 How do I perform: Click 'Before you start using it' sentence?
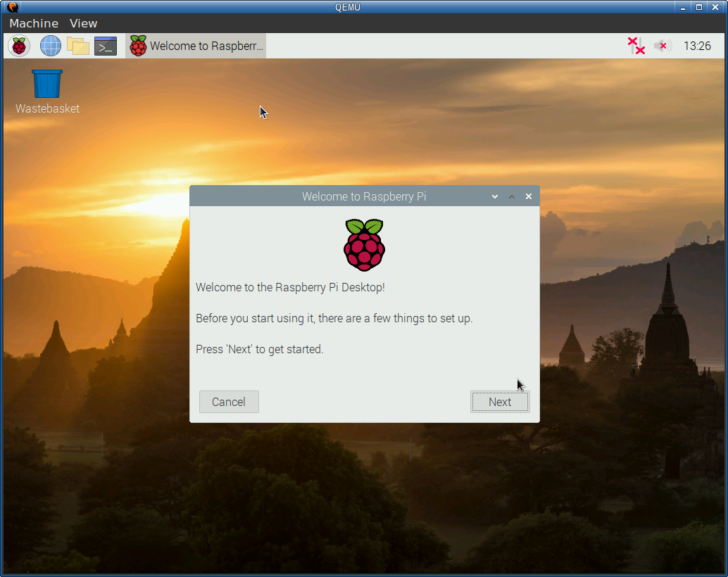tap(334, 319)
